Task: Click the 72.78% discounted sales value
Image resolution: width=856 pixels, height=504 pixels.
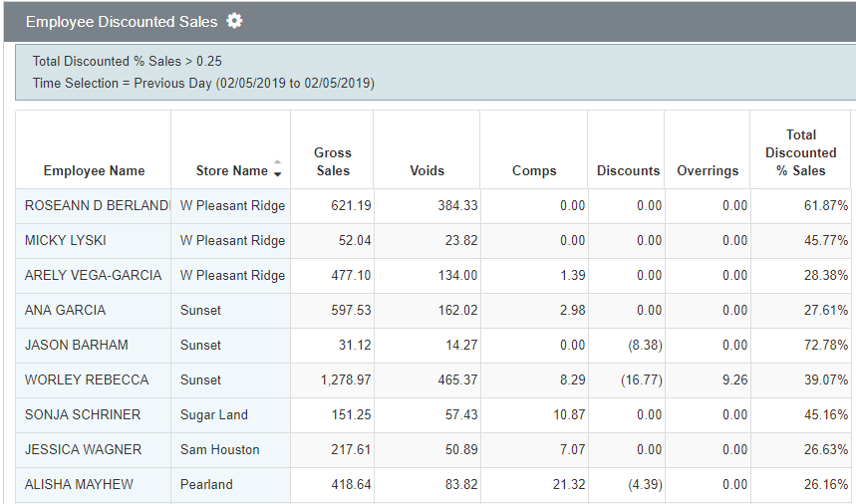Action: [823, 345]
